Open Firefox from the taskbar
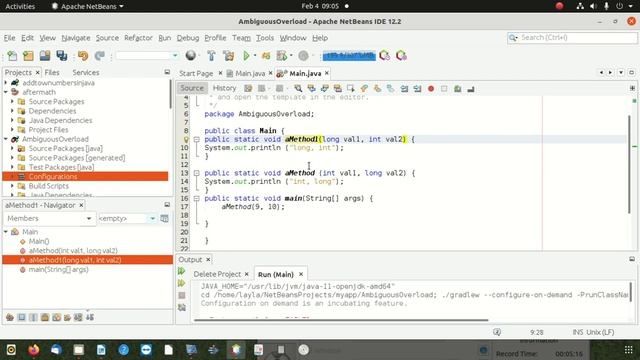640x360 pixels. click(33, 350)
